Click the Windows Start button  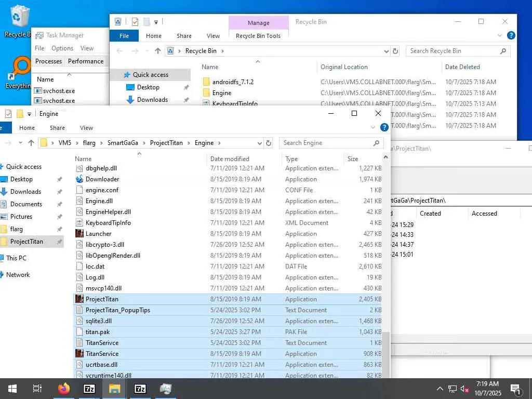12,389
